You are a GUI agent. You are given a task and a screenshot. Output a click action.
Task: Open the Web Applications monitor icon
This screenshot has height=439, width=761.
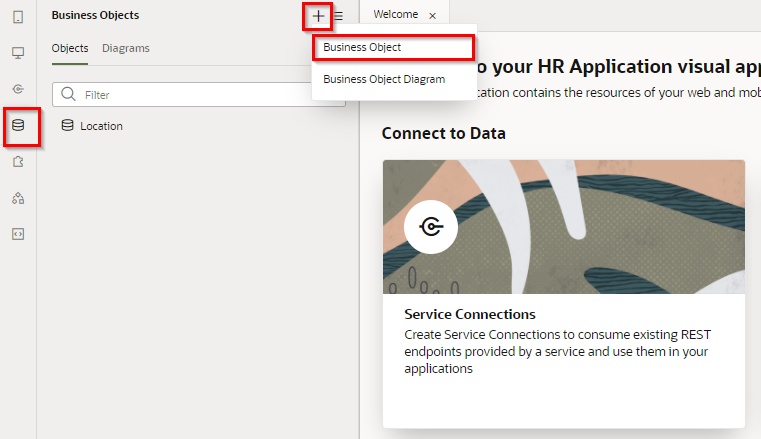tap(18, 53)
